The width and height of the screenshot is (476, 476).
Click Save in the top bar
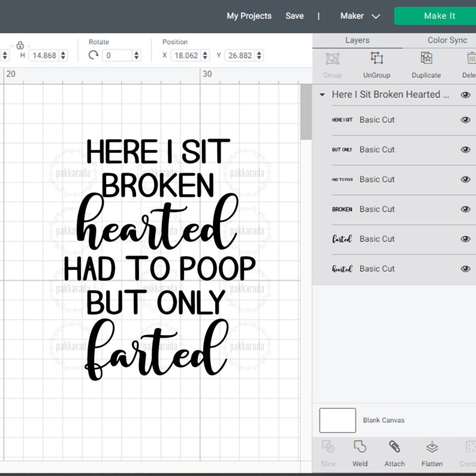tap(294, 16)
